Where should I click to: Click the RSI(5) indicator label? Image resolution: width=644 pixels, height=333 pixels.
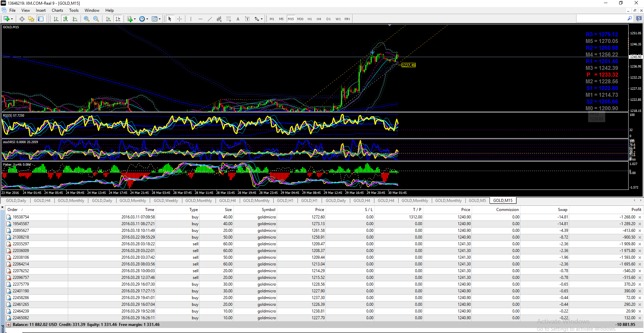click(13, 116)
